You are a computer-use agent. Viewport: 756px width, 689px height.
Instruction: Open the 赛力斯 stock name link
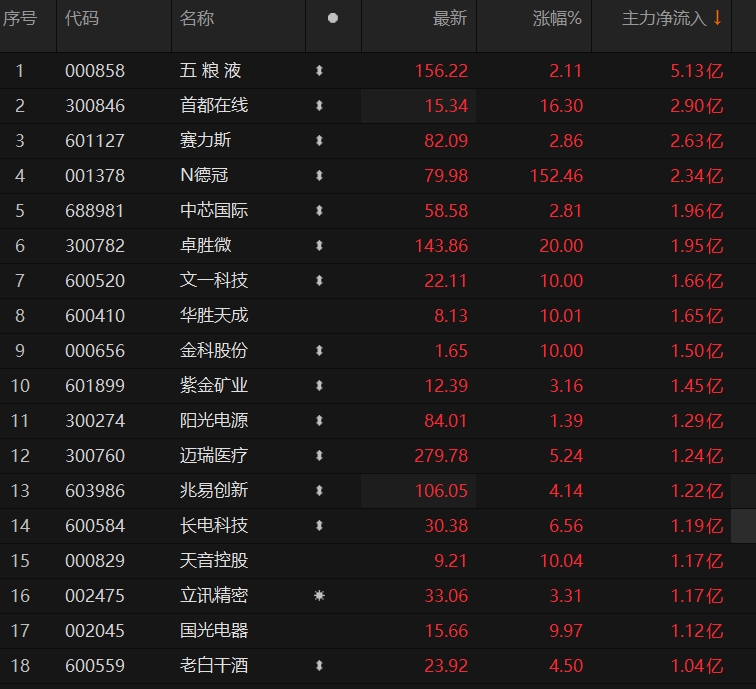tap(205, 141)
